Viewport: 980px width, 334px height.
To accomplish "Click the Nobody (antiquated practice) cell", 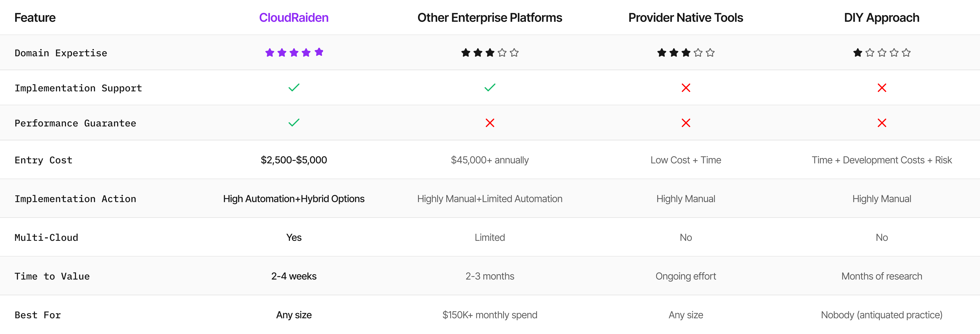I will tap(881, 315).
